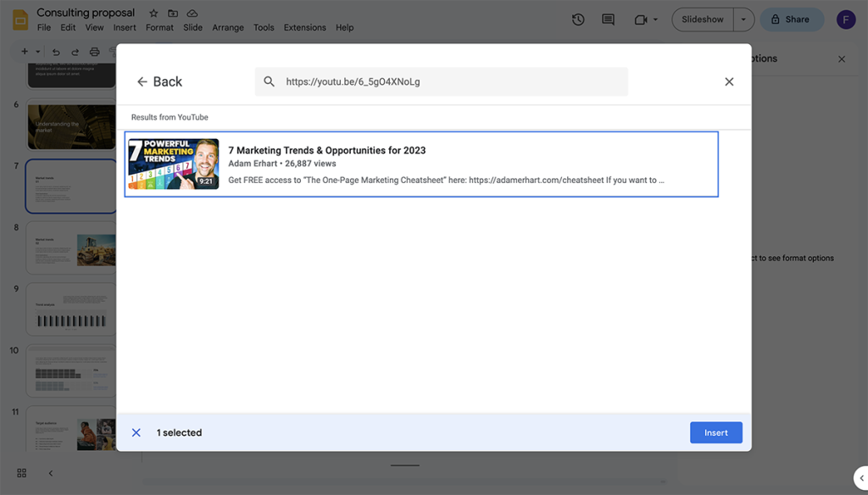Start a Google Meet call
This screenshot has height=495, width=868.
(638, 19)
